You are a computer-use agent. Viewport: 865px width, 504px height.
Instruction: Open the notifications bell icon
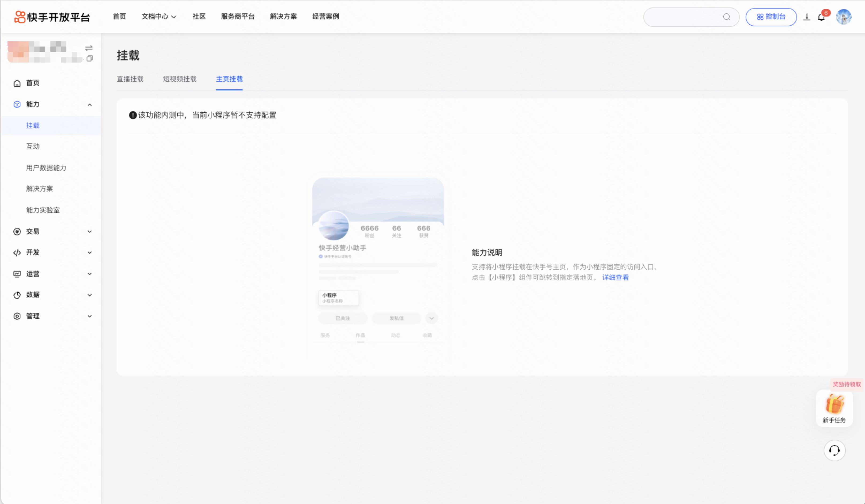point(821,17)
